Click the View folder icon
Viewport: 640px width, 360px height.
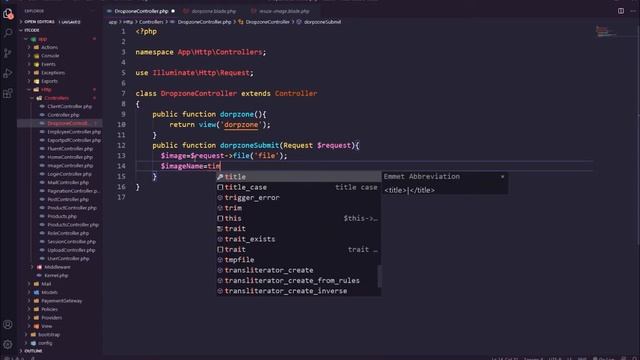pos(36,326)
